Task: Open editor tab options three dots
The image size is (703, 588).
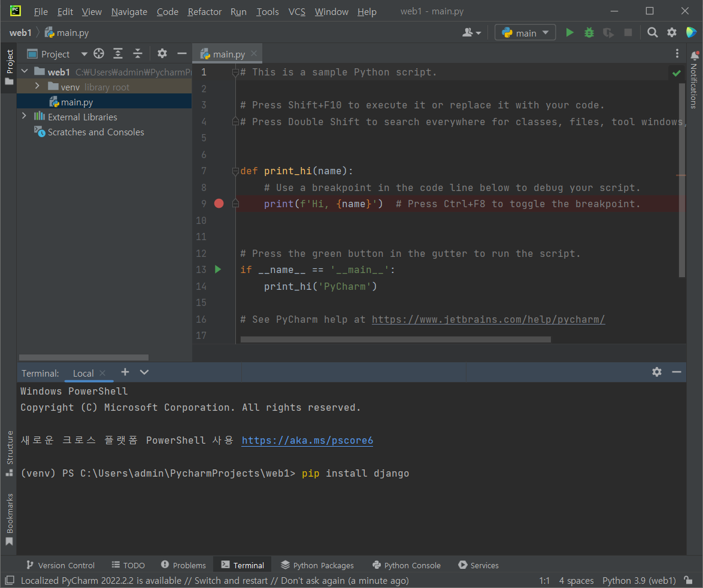Action: [677, 54]
